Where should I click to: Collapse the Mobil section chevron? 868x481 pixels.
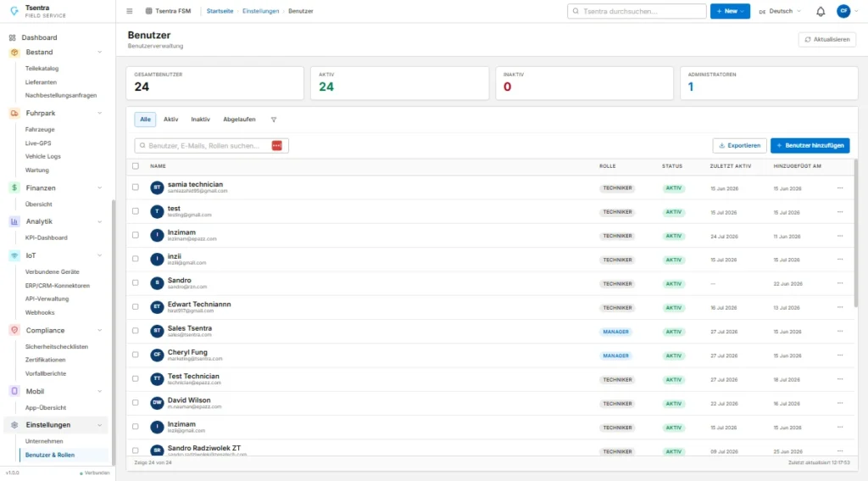coord(100,391)
